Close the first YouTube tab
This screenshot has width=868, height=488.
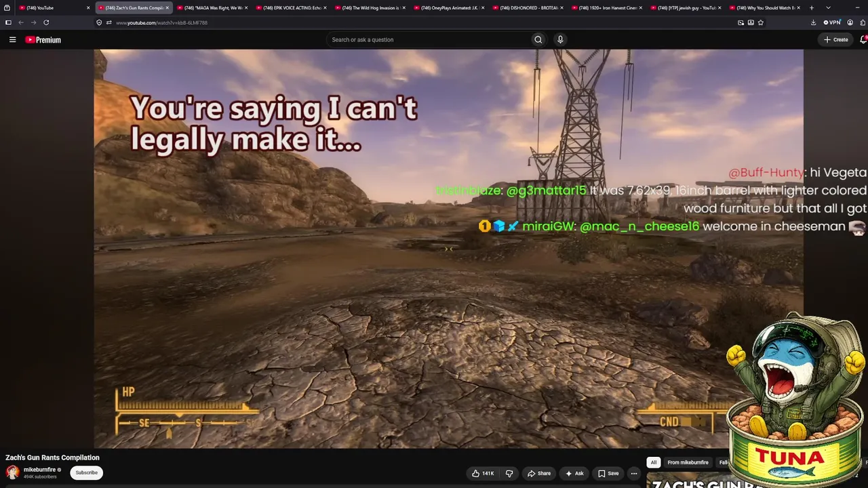point(88,7)
